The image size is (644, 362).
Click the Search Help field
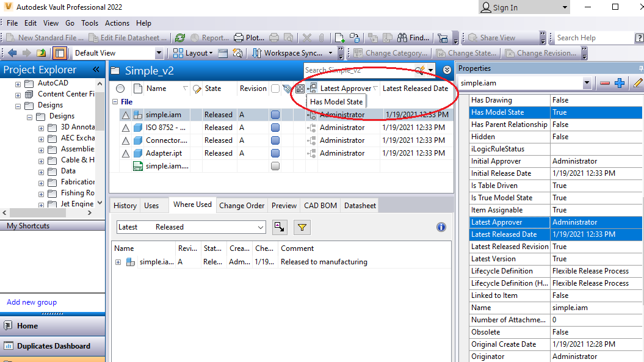tap(593, 38)
